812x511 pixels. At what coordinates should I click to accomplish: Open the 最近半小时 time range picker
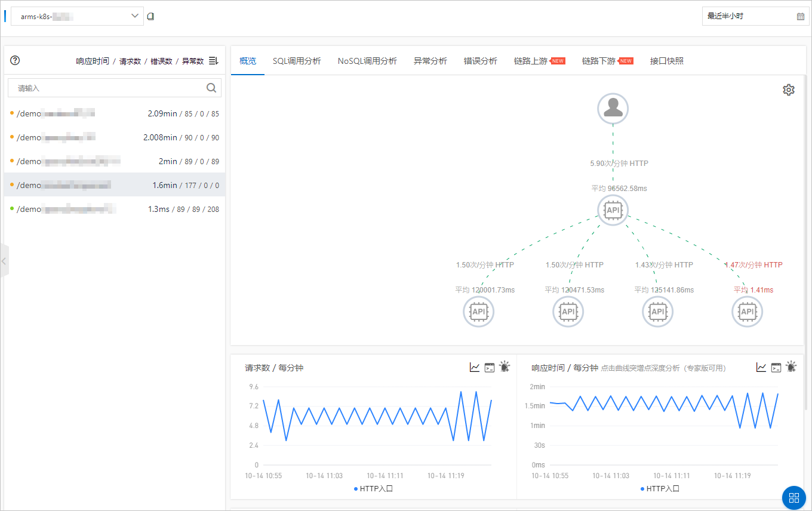pyautogui.click(x=755, y=16)
